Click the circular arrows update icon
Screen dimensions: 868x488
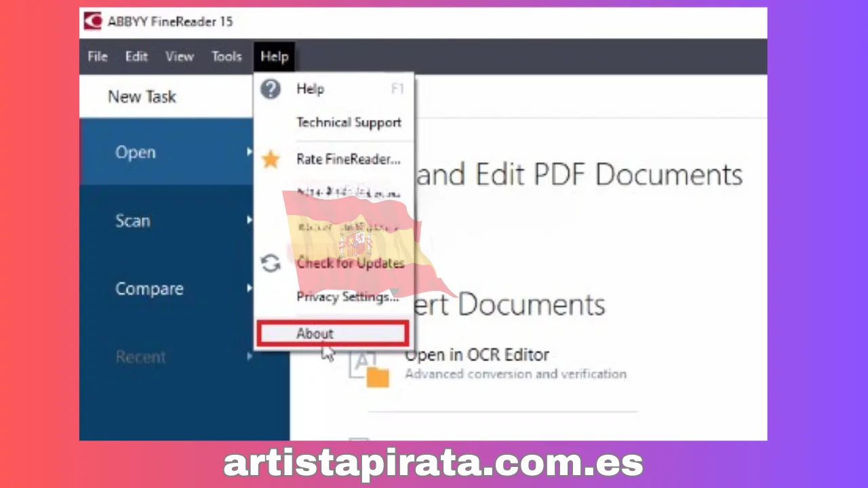[x=271, y=264]
